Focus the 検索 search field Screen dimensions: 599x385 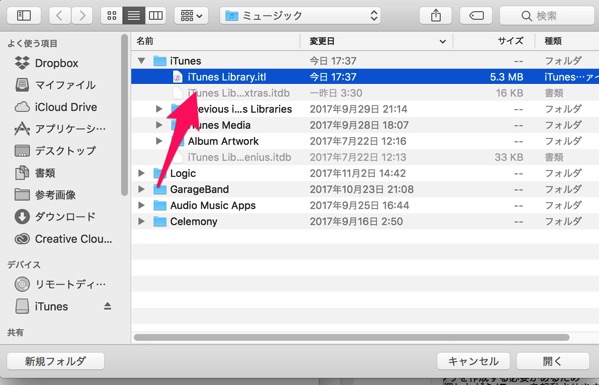tap(547, 16)
